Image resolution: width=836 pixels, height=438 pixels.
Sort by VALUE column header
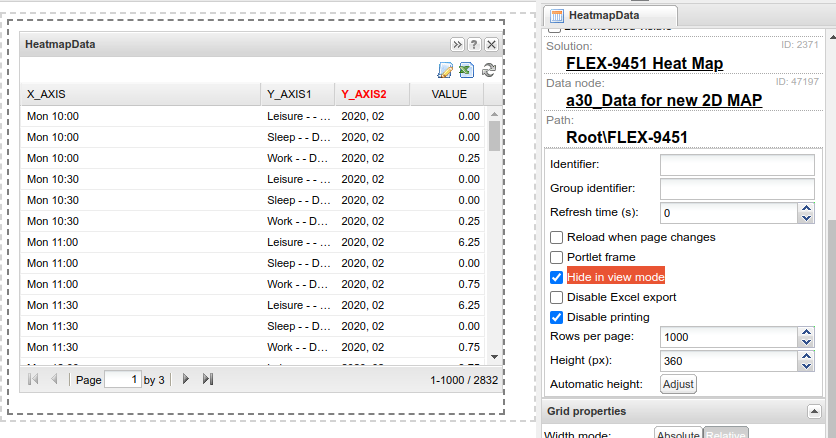pyautogui.click(x=447, y=94)
